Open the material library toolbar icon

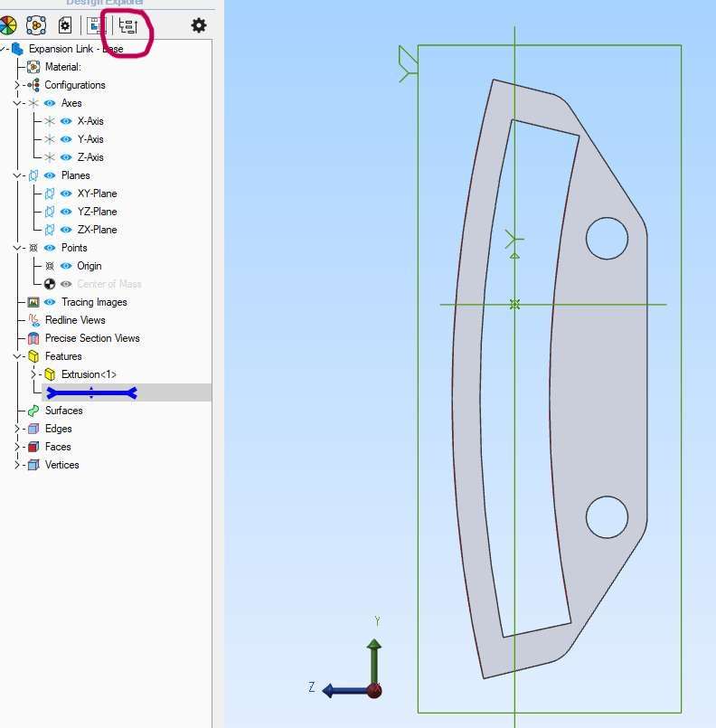click(36, 25)
